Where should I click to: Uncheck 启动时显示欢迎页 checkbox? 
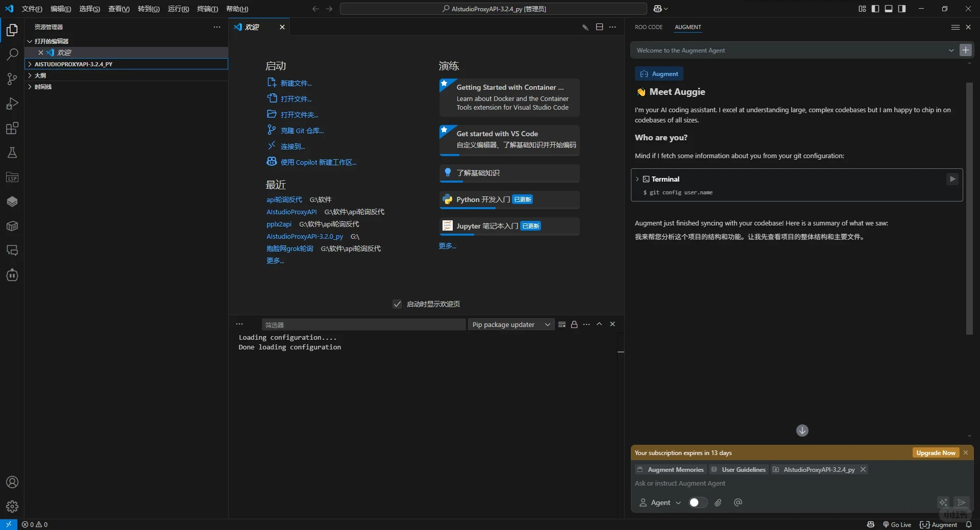tap(397, 304)
